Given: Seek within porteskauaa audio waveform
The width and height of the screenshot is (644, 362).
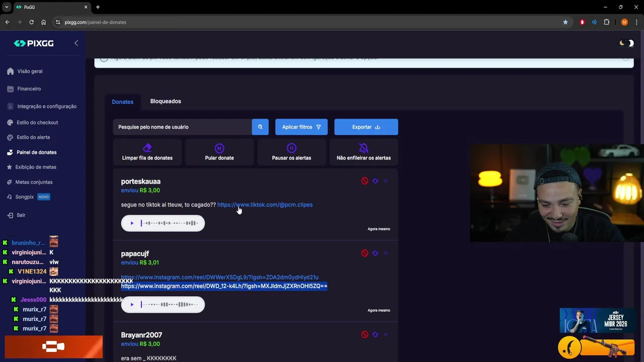Looking at the screenshot, I should pyautogui.click(x=170, y=223).
